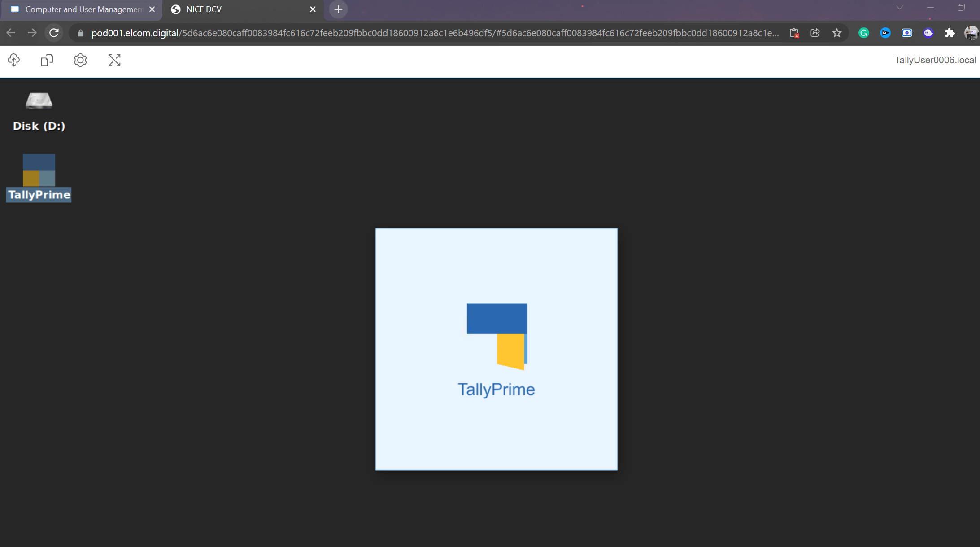Click the clipboard blocked icon in address bar
This screenshot has height=547, width=980.
(x=794, y=33)
